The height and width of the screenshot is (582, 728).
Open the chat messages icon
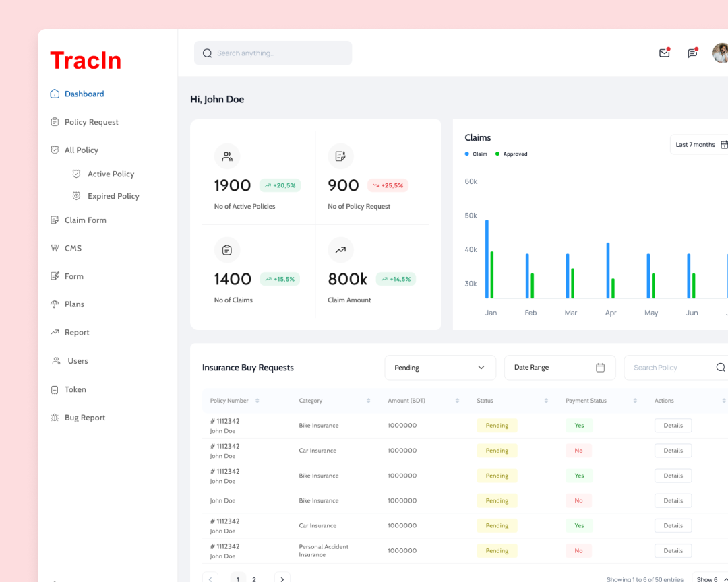pyautogui.click(x=692, y=53)
